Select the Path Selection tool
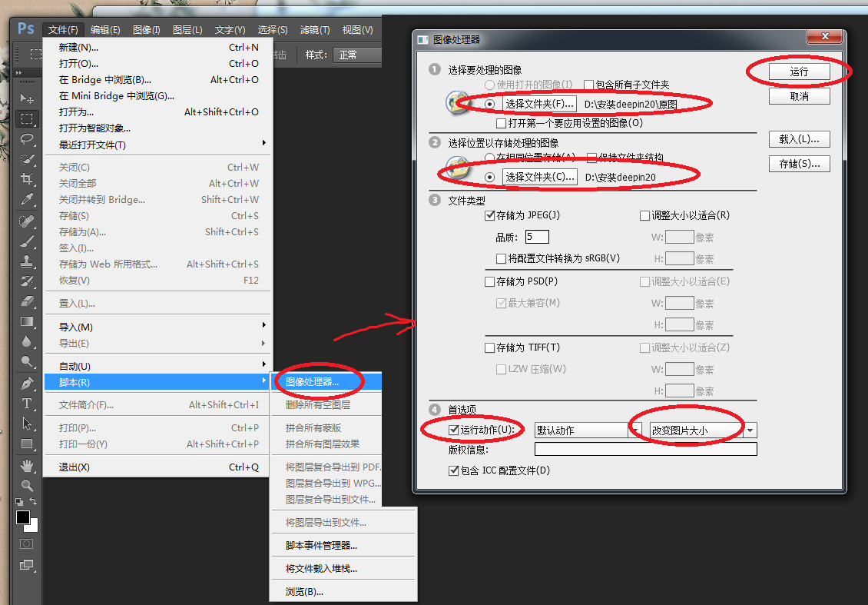Screen dimensions: 868x605 point(27,424)
